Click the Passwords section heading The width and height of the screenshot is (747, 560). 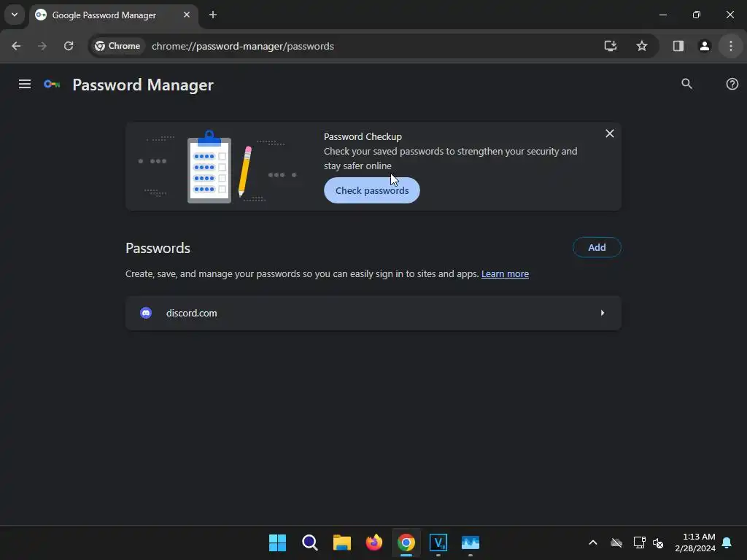[x=158, y=248]
